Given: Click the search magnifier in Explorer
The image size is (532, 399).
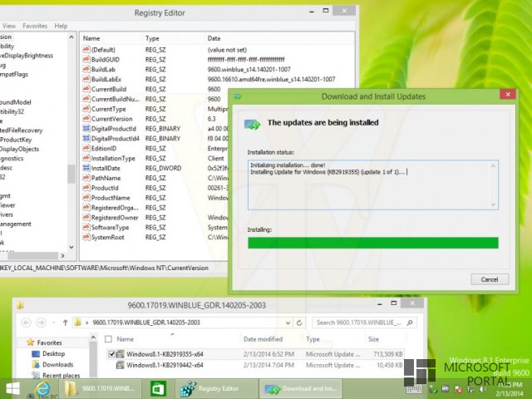Looking at the screenshot, I should click(x=410, y=323).
